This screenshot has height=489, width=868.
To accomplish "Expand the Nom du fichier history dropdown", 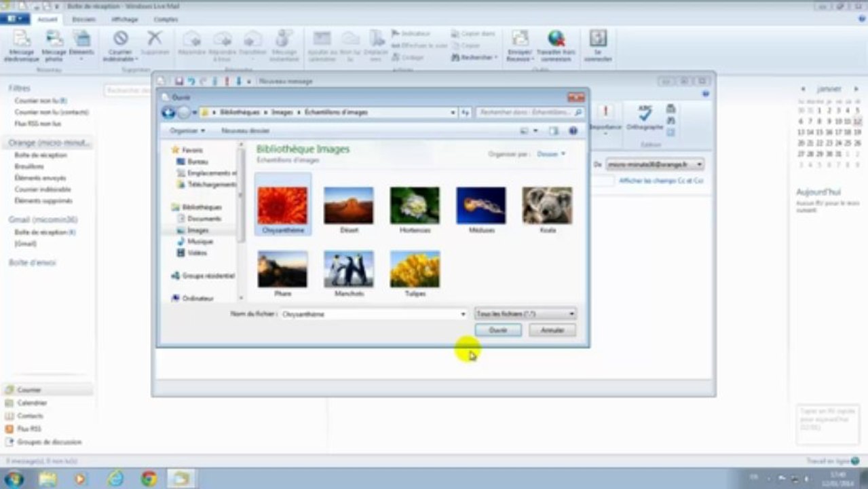I will click(464, 314).
